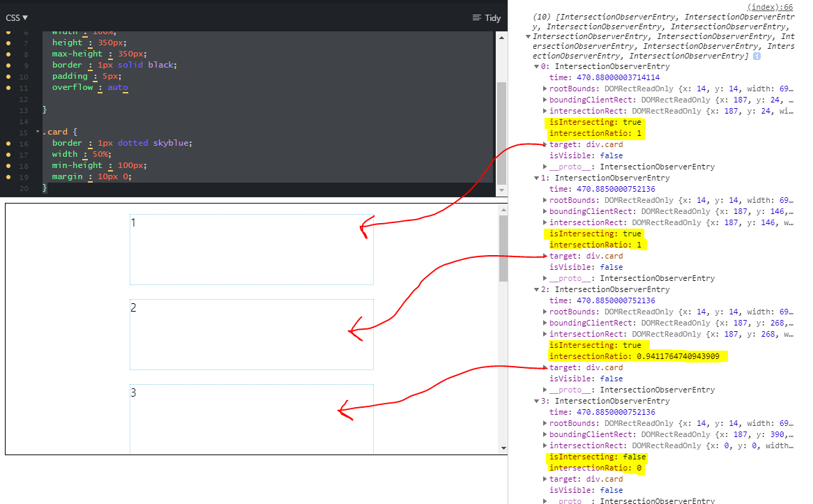Click lint warning dot on line 18

(x=8, y=166)
